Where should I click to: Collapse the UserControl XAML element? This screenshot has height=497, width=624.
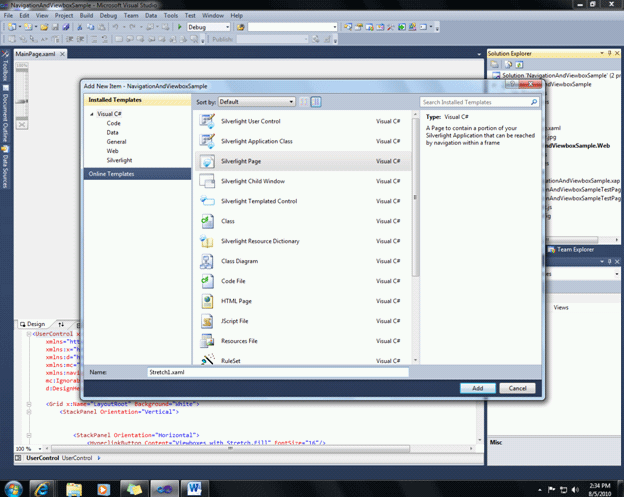coord(29,334)
